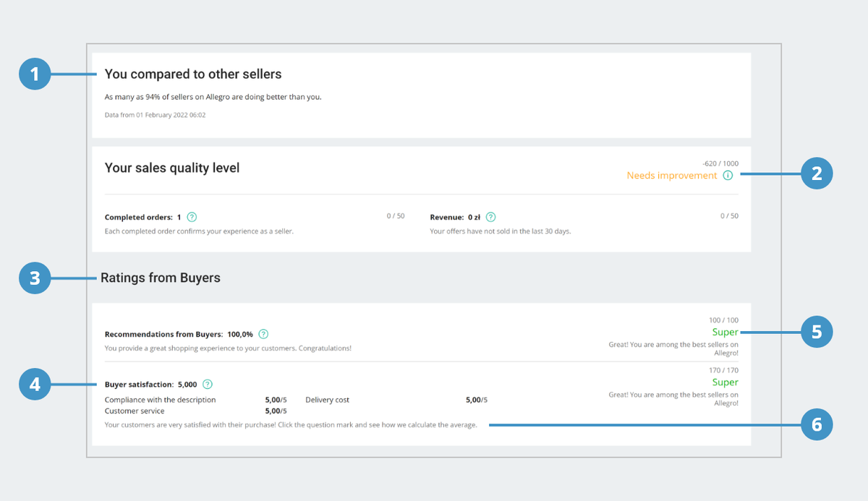The image size is (868, 501).
Task: Click "Data from 01 February 2022 06:02"
Action: coord(155,115)
